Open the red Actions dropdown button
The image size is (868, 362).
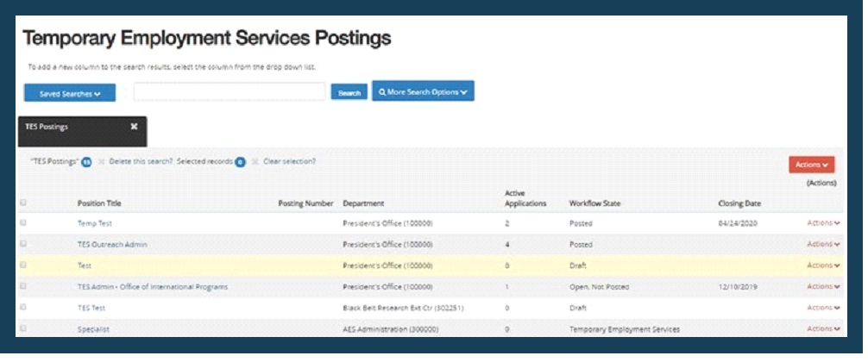pyautogui.click(x=811, y=165)
